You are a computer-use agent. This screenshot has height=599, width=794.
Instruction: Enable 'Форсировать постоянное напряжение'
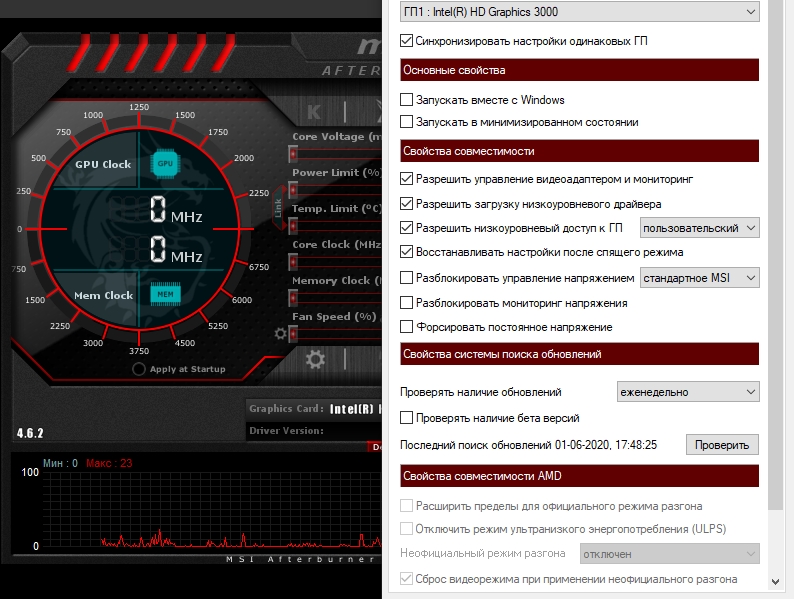click(x=406, y=327)
